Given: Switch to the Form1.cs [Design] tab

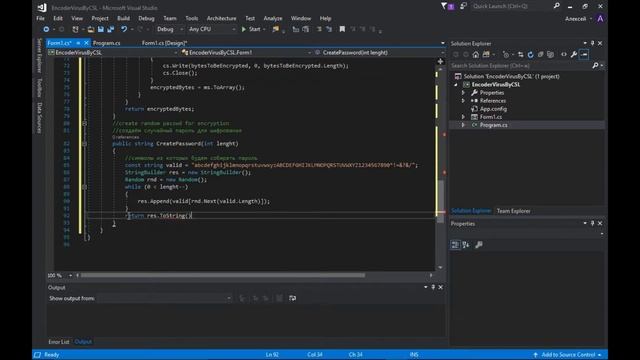Looking at the screenshot, I should 164,43.
